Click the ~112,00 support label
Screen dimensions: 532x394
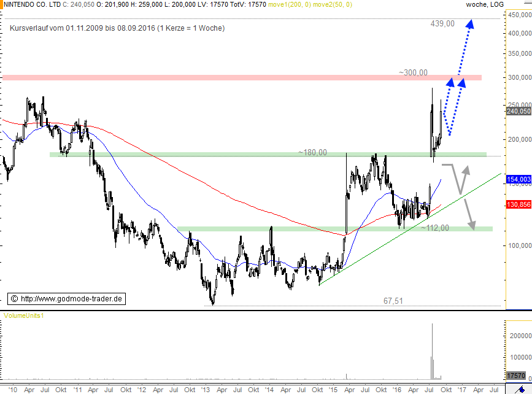tap(434, 228)
